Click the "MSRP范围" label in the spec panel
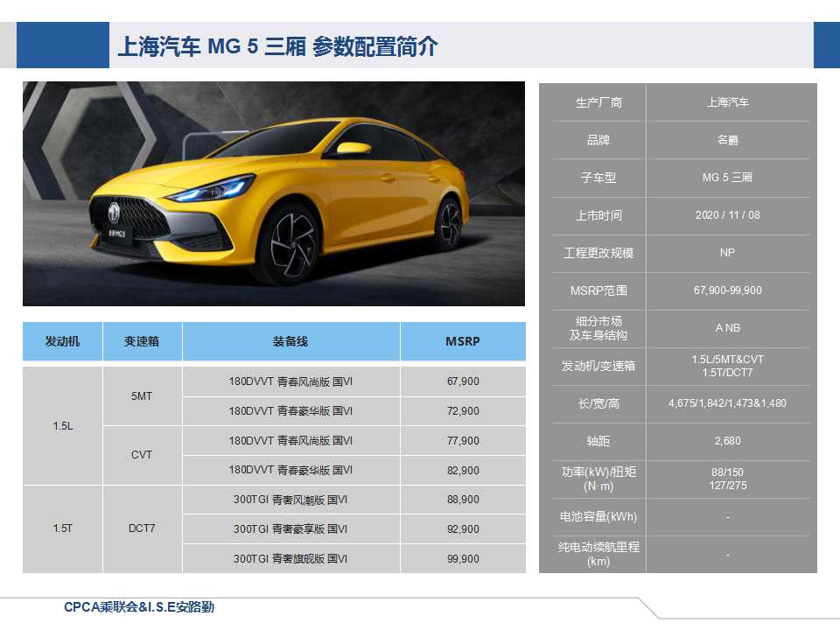 click(598, 290)
